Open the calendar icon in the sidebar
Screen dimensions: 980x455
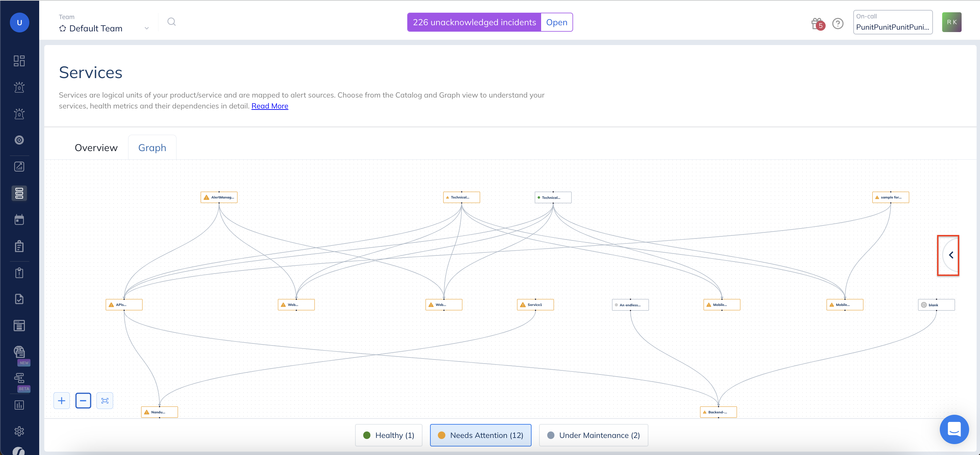tap(19, 220)
